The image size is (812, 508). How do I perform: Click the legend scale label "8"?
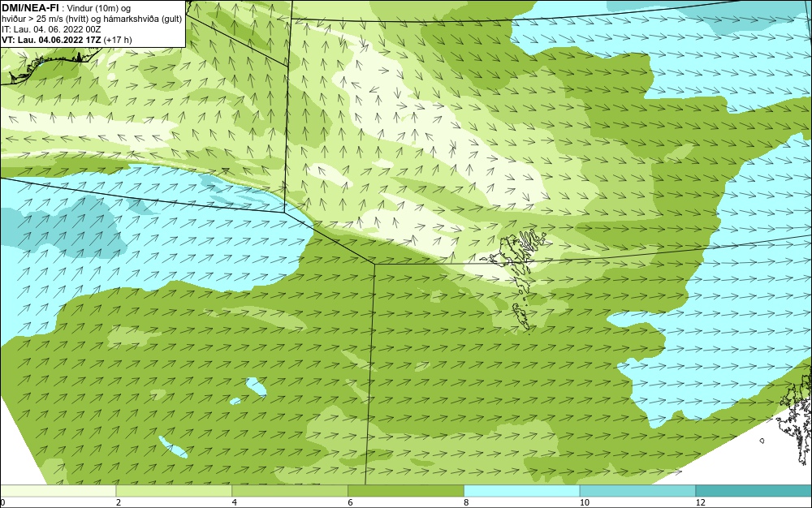pyautogui.click(x=467, y=502)
